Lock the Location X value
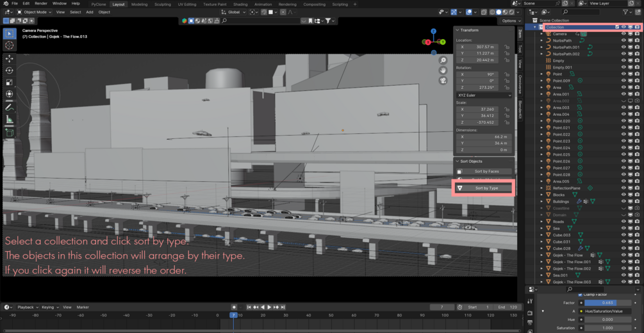The width and height of the screenshot is (644, 333). click(507, 47)
